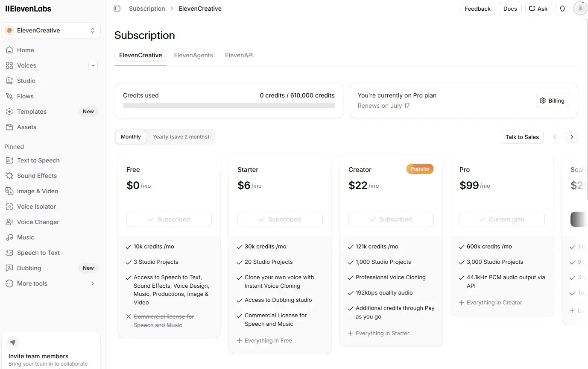588x369 pixels.
Task: Go to previous plans with left arrow
Action: (555, 137)
